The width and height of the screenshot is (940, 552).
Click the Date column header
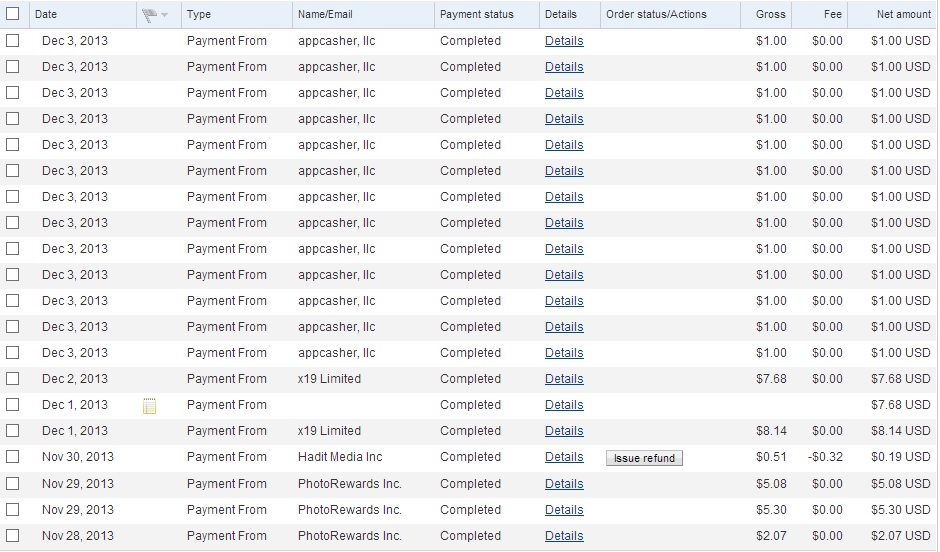pyautogui.click(x=46, y=15)
